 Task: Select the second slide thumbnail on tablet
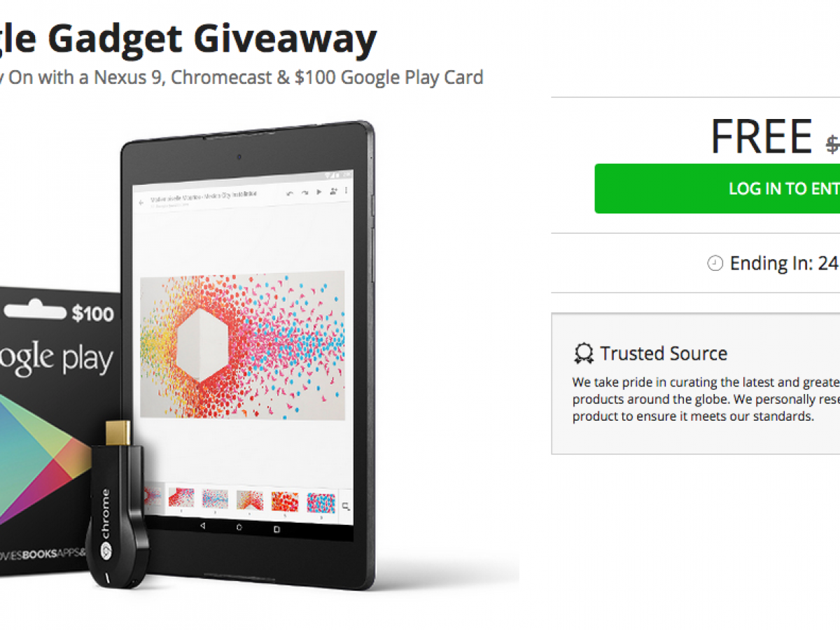point(182,498)
